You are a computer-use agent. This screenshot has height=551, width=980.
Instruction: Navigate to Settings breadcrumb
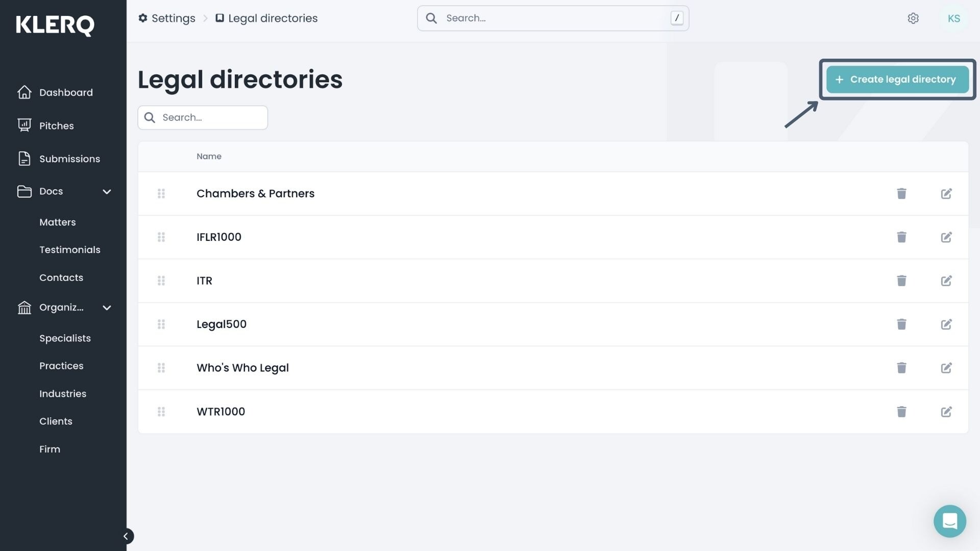click(167, 18)
